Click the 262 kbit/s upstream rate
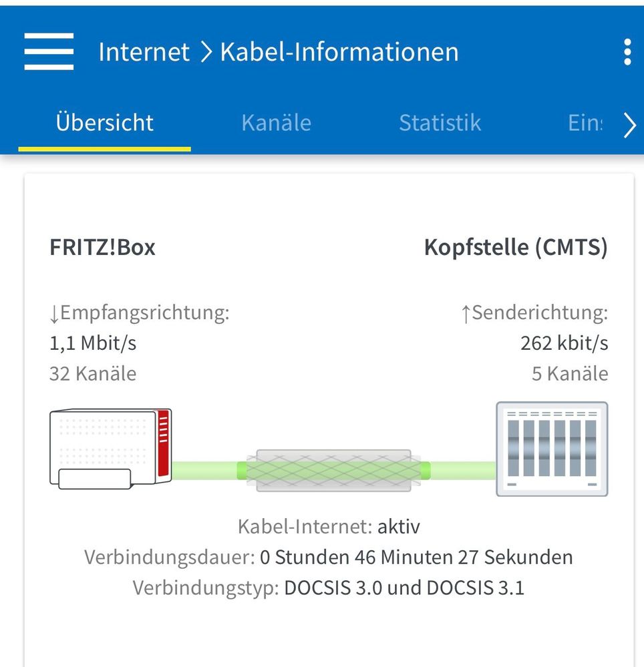Viewport: 644px width, 667px height. pos(564,343)
